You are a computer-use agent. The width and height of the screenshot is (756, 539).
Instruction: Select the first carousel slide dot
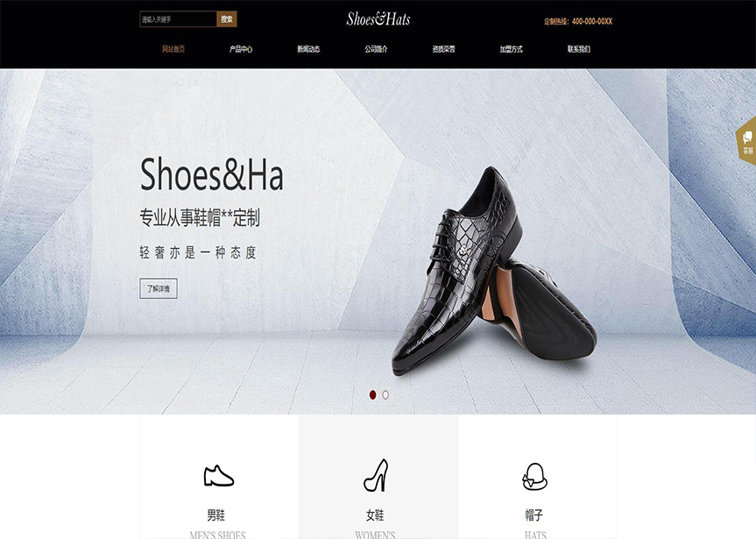(x=372, y=394)
